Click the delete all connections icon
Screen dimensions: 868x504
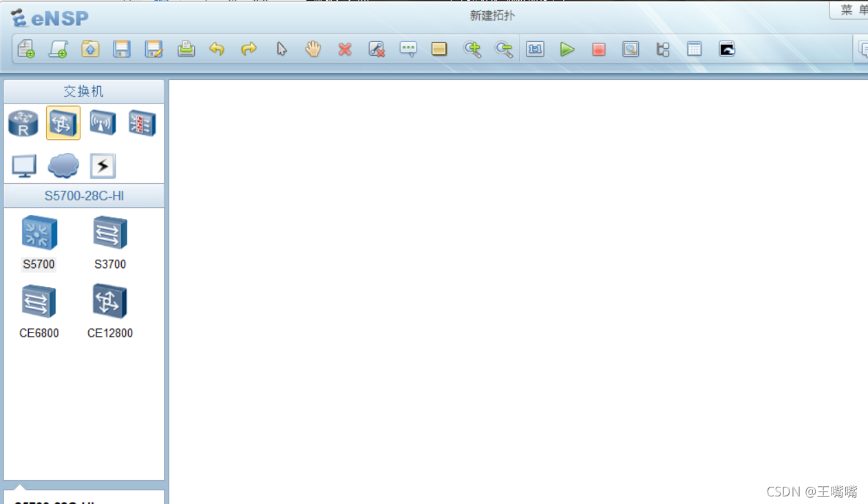pos(377,49)
